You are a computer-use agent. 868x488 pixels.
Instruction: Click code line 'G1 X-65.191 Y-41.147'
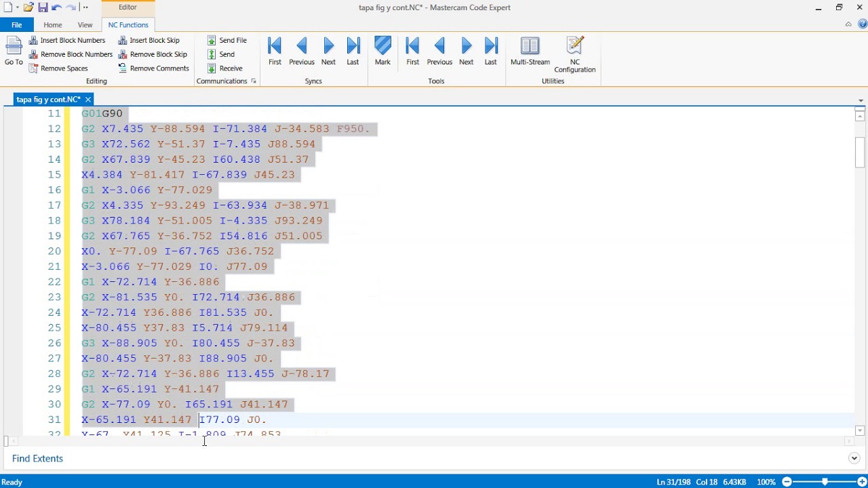point(151,389)
